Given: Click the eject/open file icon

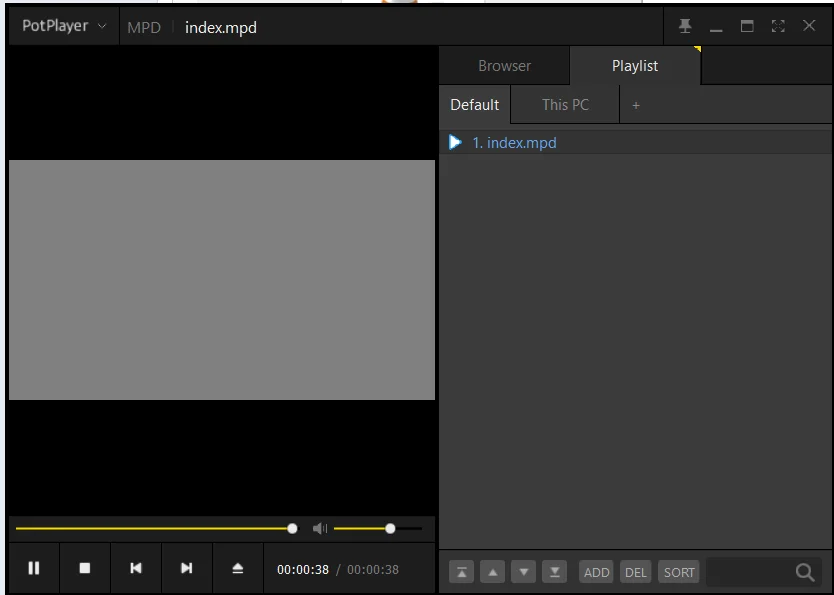Looking at the screenshot, I should tap(238, 568).
